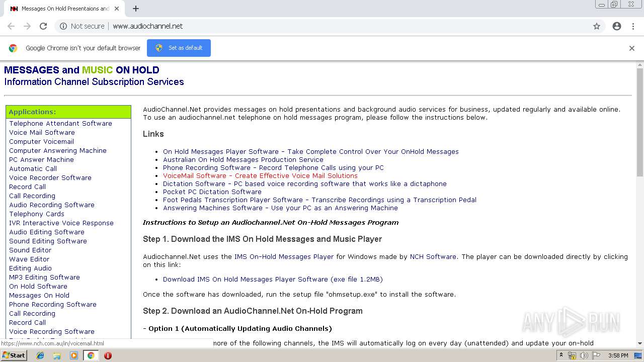Viewport: 644px width, 362px height.
Task: Show hidden system tray icons
Action: coord(561,355)
